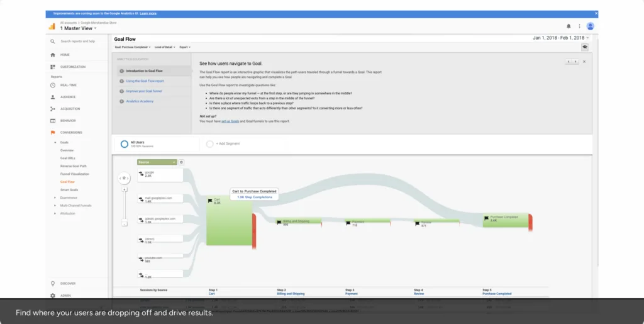This screenshot has width=644, height=324.
Task: Click the large green Cart node
Action: pyautogui.click(x=229, y=221)
